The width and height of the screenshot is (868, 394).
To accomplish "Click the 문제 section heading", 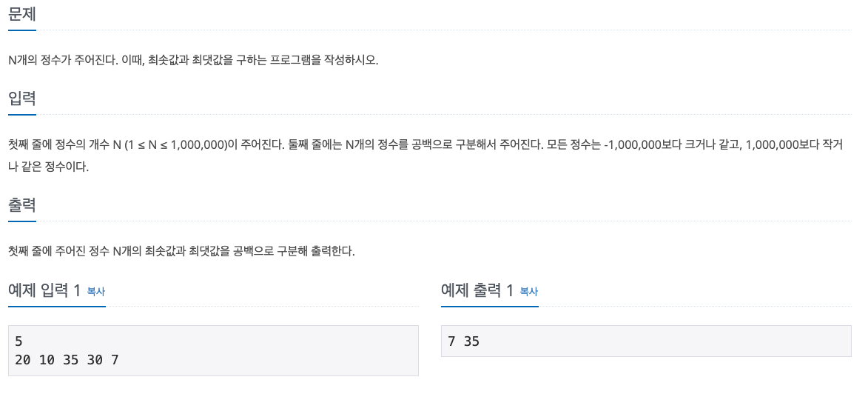I will click(x=22, y=13).
